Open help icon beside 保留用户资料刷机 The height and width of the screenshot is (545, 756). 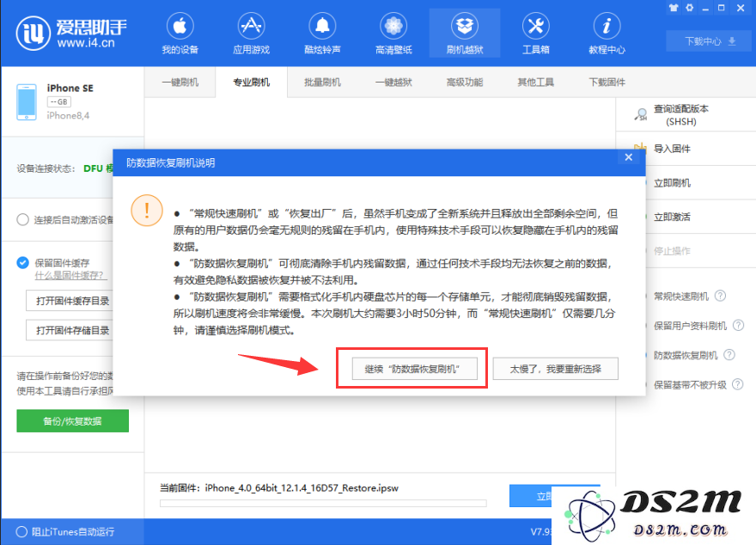point(738,326)
